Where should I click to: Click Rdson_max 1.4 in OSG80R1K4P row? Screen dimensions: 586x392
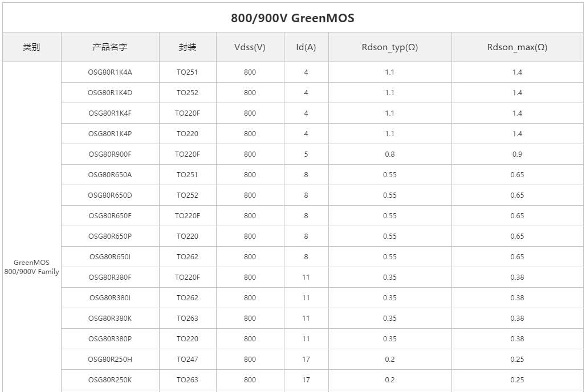click(517, 134)
